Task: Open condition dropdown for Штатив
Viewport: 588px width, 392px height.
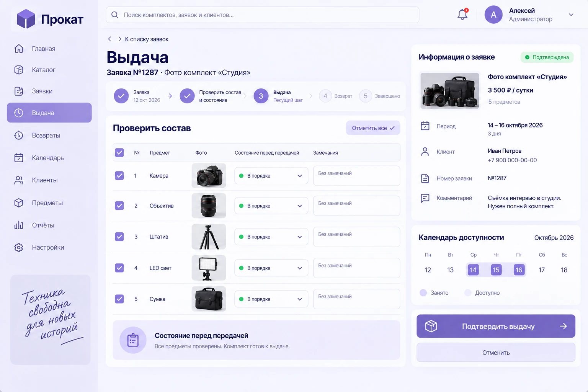Action: (271, 237)
